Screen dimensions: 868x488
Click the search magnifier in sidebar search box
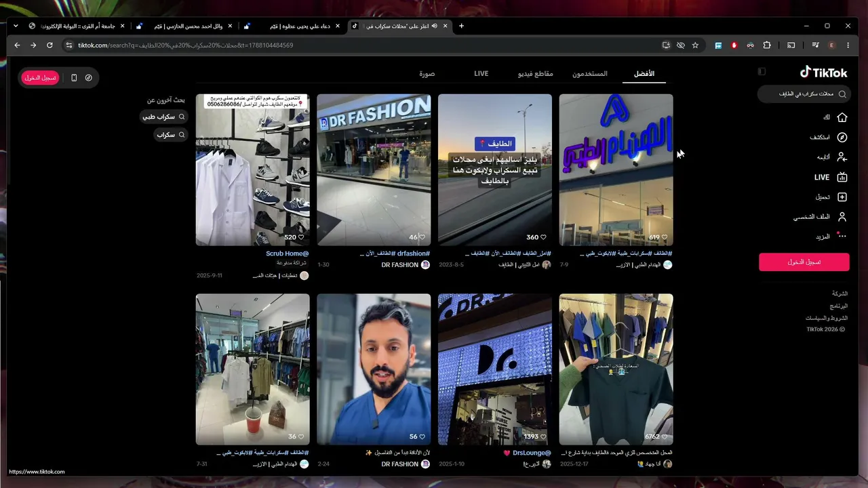842,94
